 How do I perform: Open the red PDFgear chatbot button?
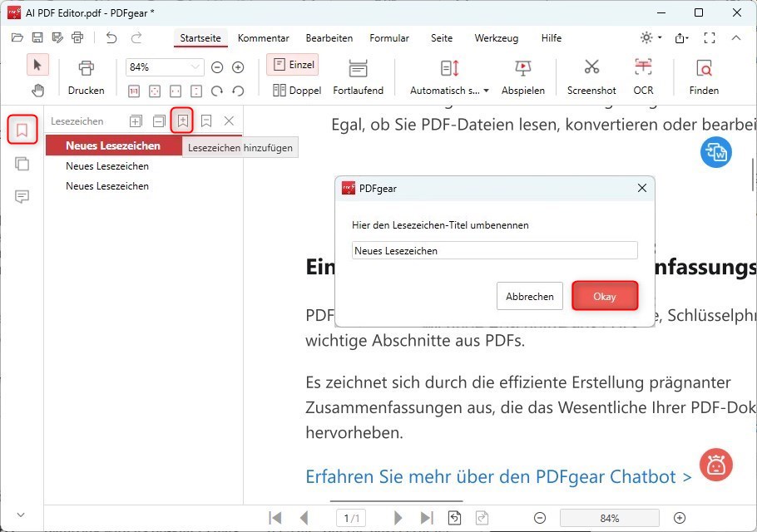716,465
